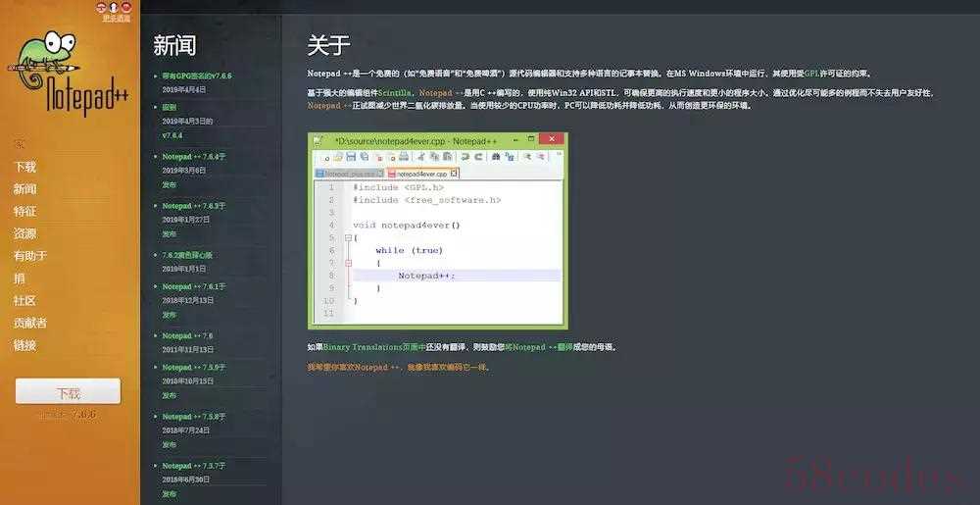
Task: Open the 贡献者 contributors menu item
Action: [30, 324]
